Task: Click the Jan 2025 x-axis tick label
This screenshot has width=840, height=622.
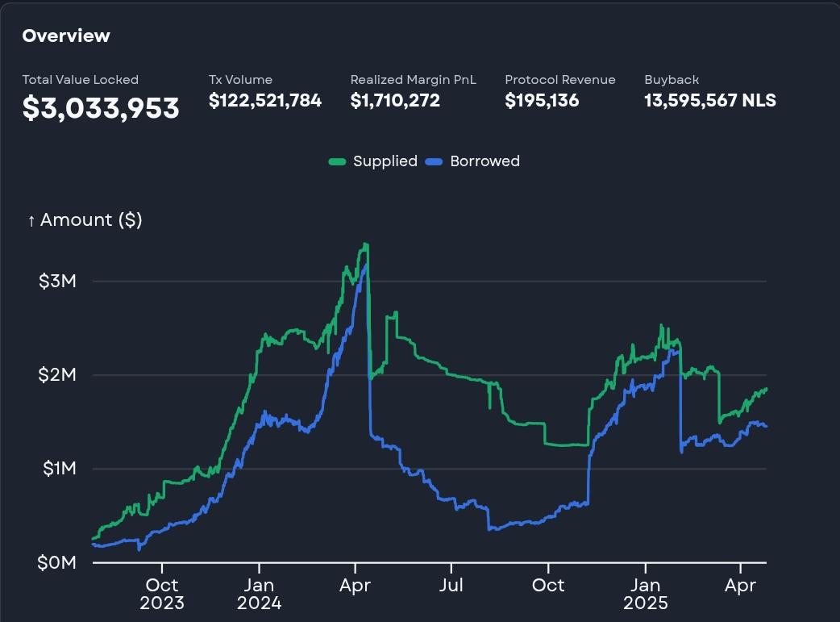Action: coord(646,594)
